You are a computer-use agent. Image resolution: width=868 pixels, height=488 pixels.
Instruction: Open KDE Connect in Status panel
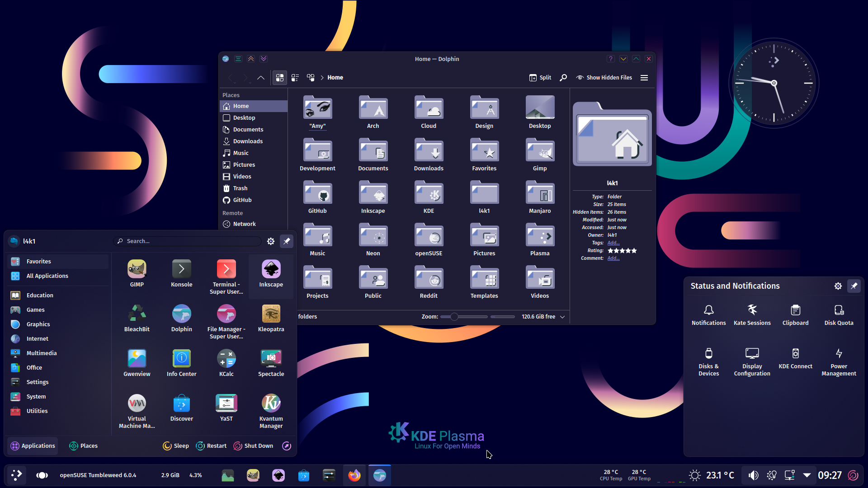pos(795,358)
